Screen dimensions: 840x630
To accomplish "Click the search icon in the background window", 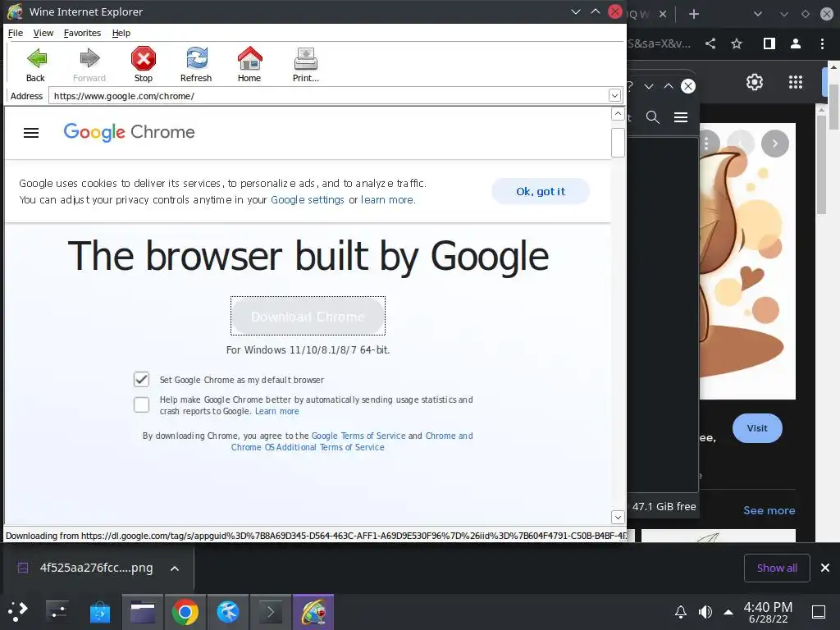I will [x=652, y=117].
